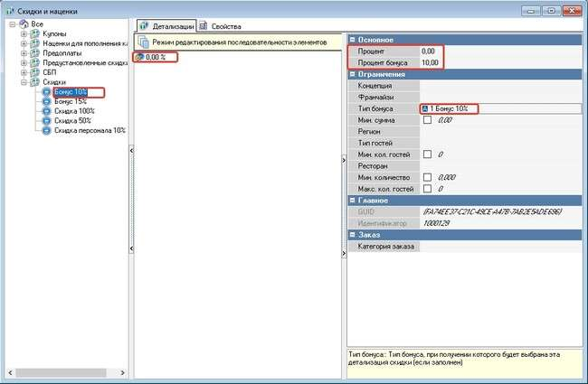588x384 pixels.
Task: Click the Скидка 100% discount icon
Action: click(47, 110)
